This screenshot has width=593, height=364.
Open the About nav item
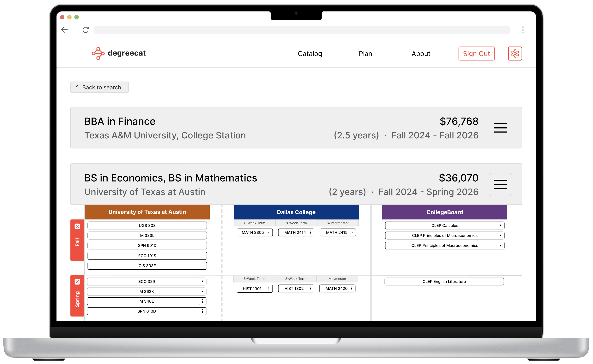point(421,54)
